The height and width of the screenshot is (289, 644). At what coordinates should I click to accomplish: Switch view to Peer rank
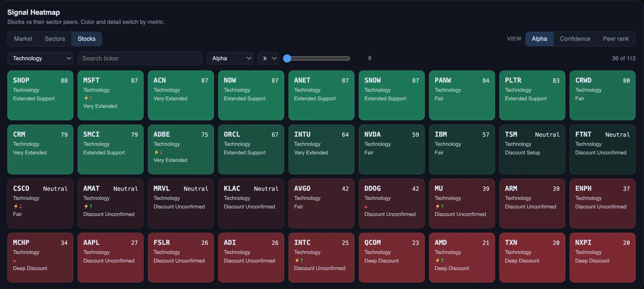click(x=615, y=39)
